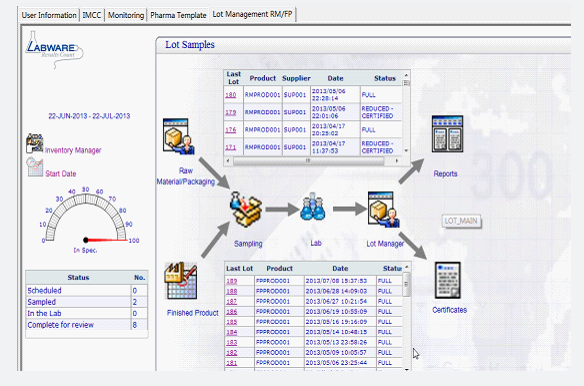
Task: Open the Reports icon
Action: pyautogui.click(x=447, y=134)
